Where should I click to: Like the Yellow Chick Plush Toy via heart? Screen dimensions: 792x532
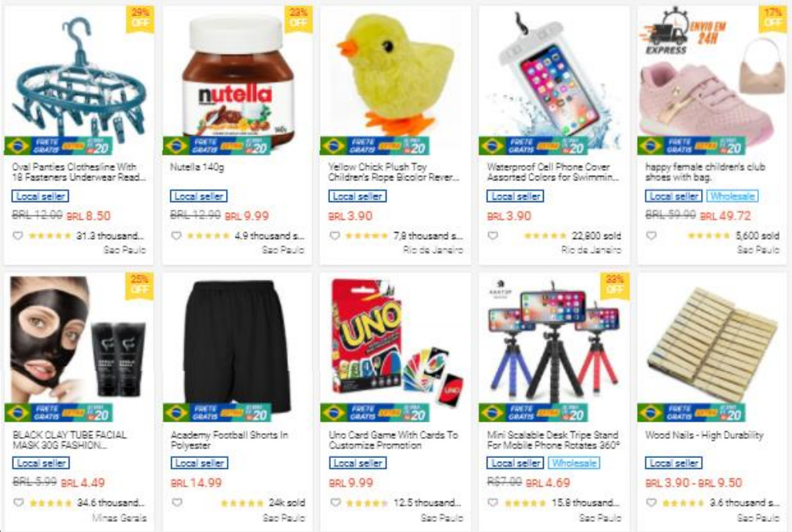(x=335, y=235)
